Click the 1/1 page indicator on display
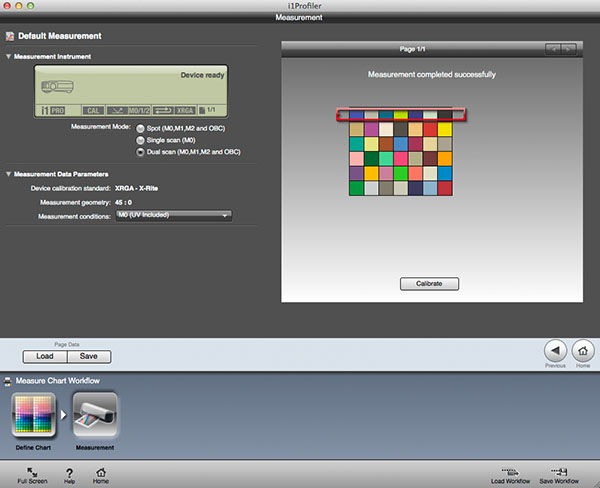 [x=207, y=110]
